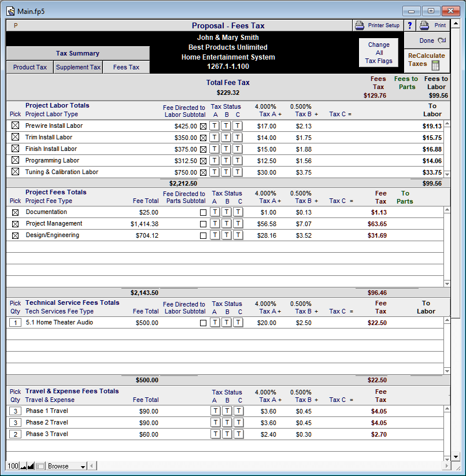
Task: Click Change All Tax Flags button
Action: point(379,53)
